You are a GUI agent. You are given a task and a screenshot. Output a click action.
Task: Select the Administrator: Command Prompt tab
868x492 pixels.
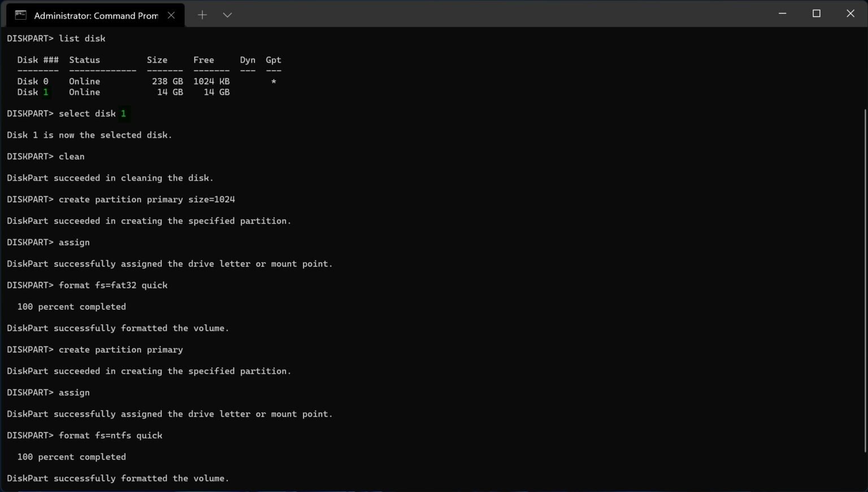click(x=96, y=15)
